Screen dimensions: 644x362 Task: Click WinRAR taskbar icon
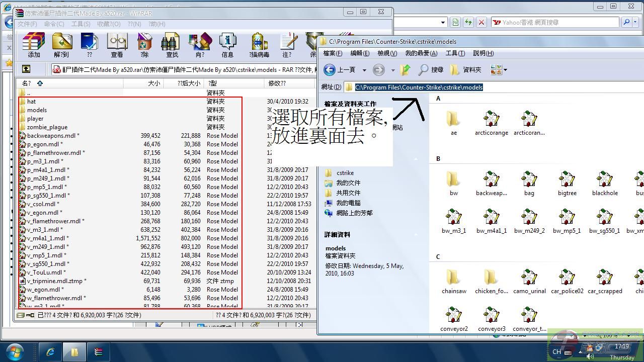coord(99,352)
